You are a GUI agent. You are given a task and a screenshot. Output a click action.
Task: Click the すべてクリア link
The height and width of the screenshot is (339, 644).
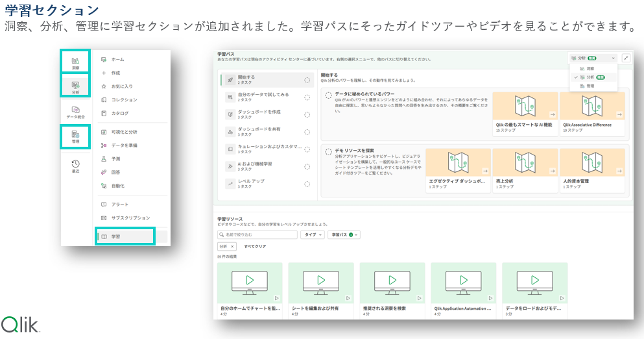coord(255,246)
